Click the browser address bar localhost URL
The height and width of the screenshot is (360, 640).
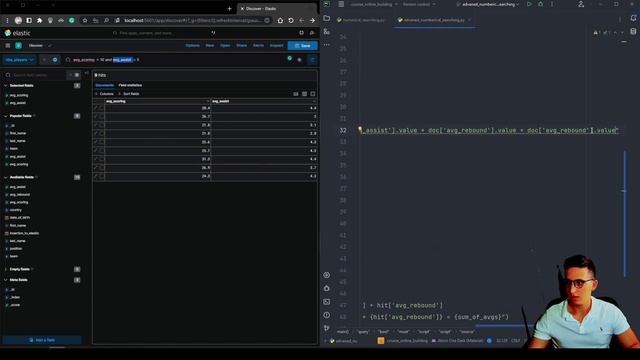click(192, 20)
